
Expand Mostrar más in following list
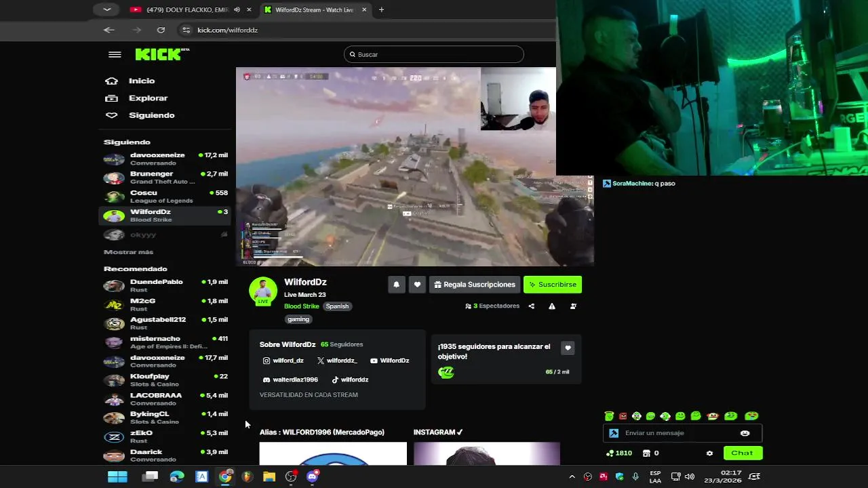128,252
